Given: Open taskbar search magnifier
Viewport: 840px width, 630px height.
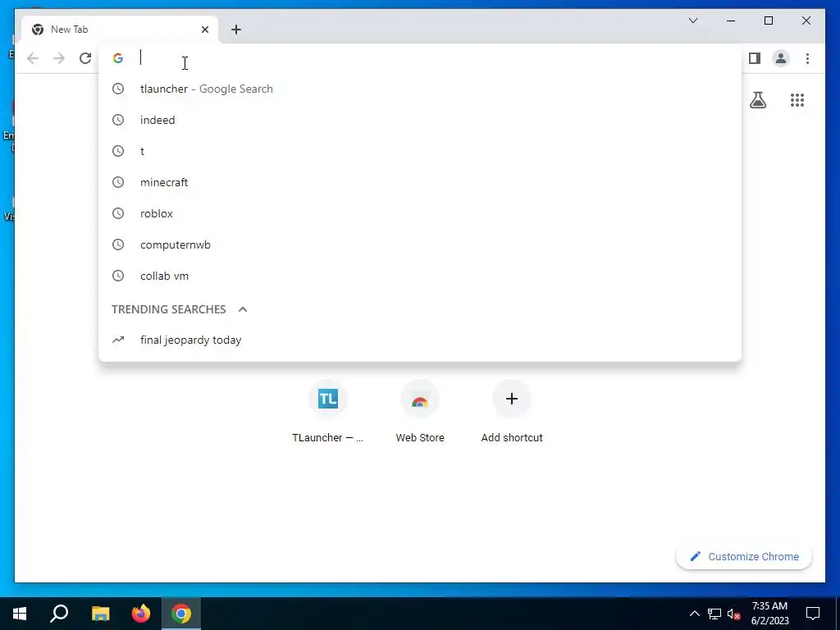Looking at the screenshot, I should pos(59,614).
